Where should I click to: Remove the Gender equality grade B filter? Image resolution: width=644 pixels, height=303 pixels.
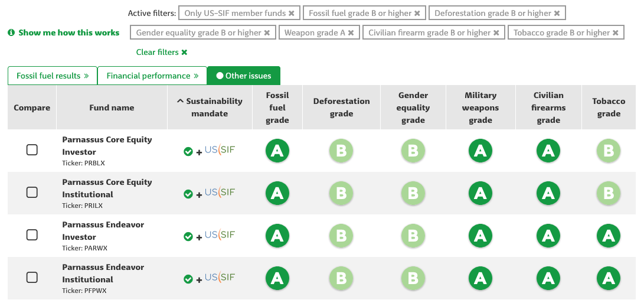point(267,32)
